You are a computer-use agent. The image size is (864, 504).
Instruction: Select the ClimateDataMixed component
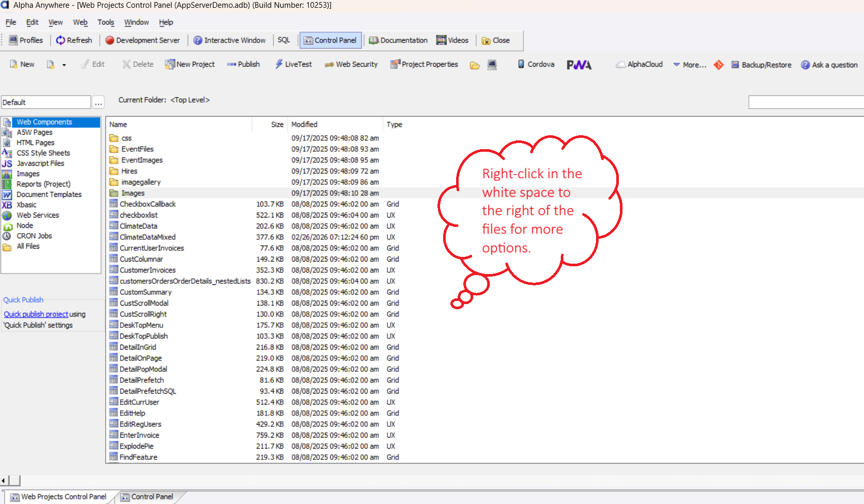(147, 237)
